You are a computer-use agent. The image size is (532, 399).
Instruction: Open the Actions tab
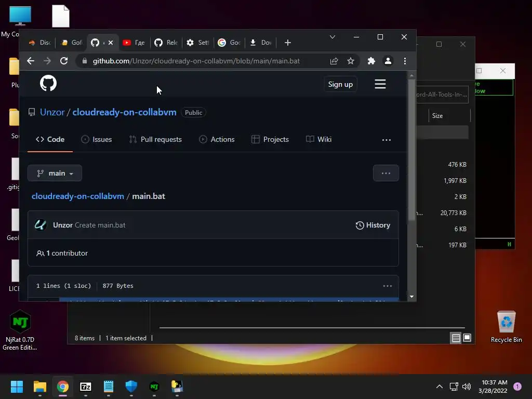217,139
